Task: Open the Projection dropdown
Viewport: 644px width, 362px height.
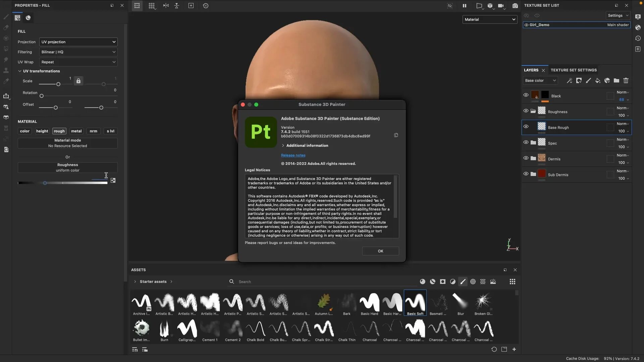Action: 78,42
